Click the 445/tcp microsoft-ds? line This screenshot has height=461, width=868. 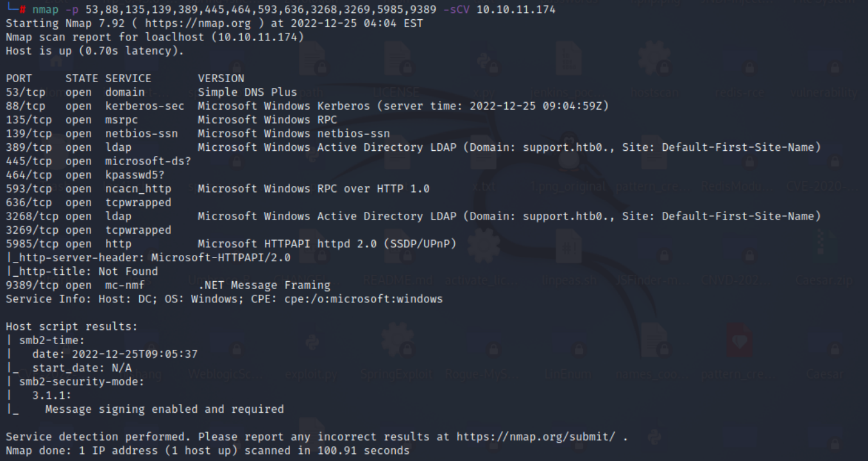pos(98,161)
